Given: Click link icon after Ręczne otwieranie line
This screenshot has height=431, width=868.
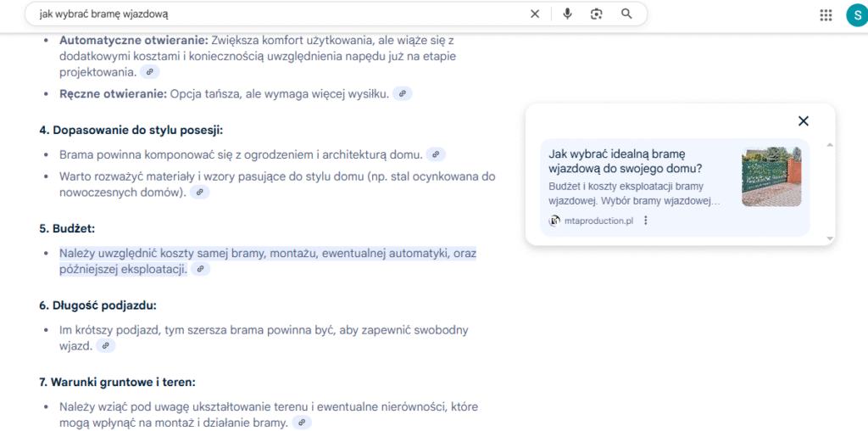Looking at the screenshot, I should pyautogui.click(x=403, y=93).
